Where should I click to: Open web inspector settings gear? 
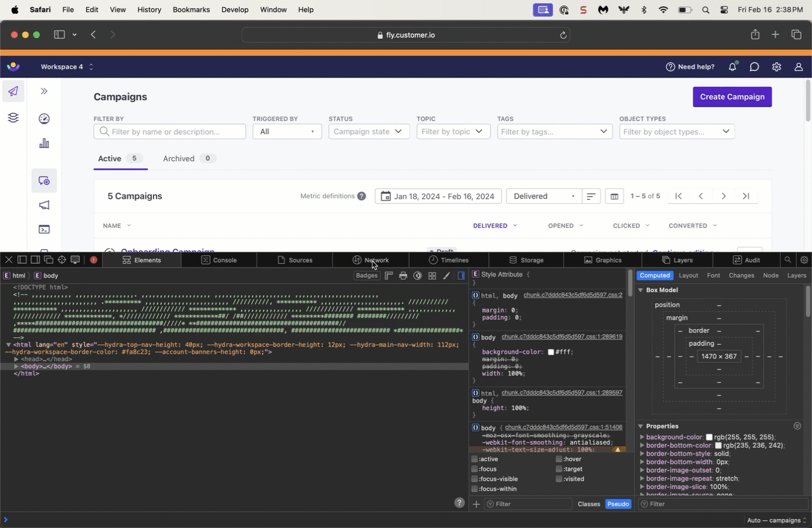(804, 260)
